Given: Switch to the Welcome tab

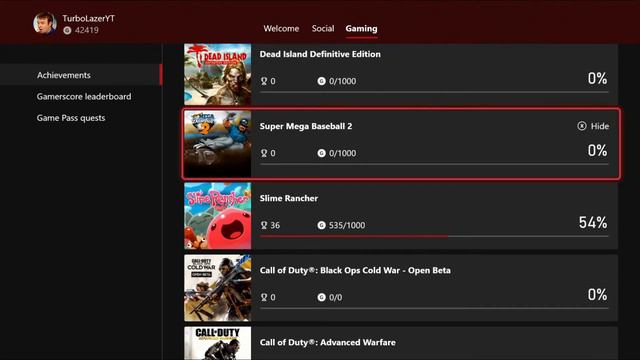Looking at the screenshot, I should pos(281,29).
